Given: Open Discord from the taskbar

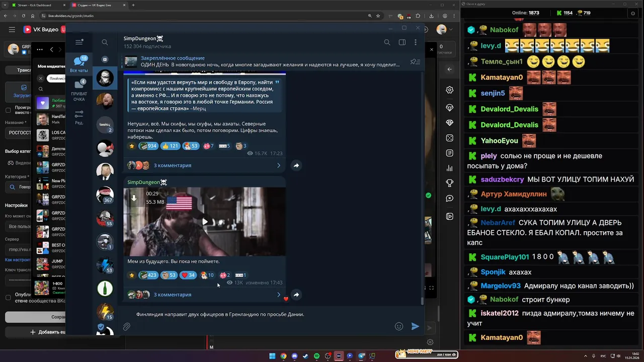Looking at the screenshot, I should (x=294, y=356).
